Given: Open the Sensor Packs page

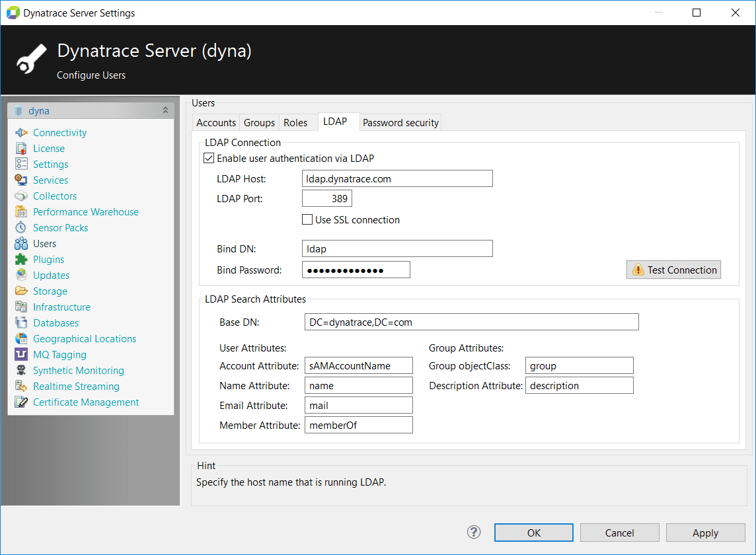Looking at the screenshot, I should [x=60, y=227].
